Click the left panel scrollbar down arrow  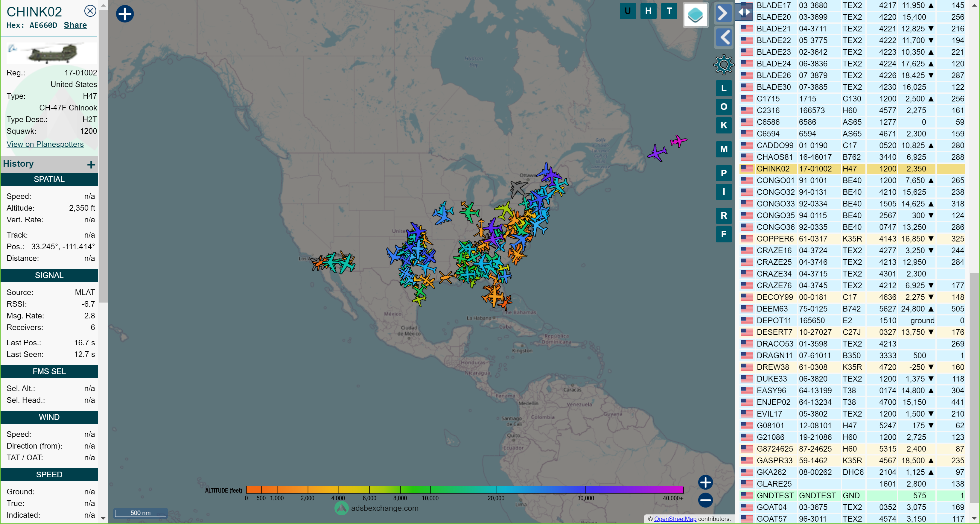(103, 518)
